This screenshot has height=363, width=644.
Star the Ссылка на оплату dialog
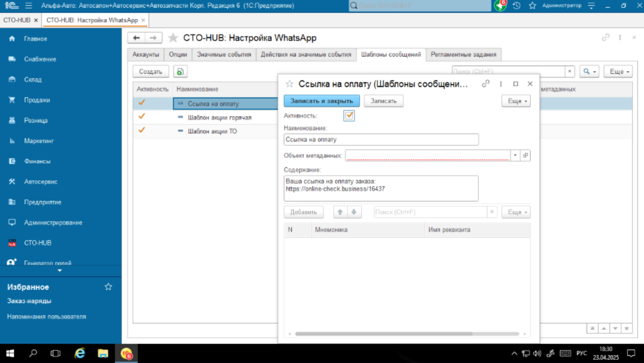(289, 84)
